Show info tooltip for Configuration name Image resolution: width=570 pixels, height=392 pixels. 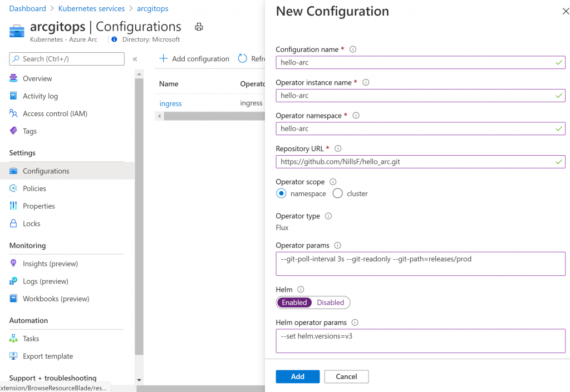coord(352,49)
